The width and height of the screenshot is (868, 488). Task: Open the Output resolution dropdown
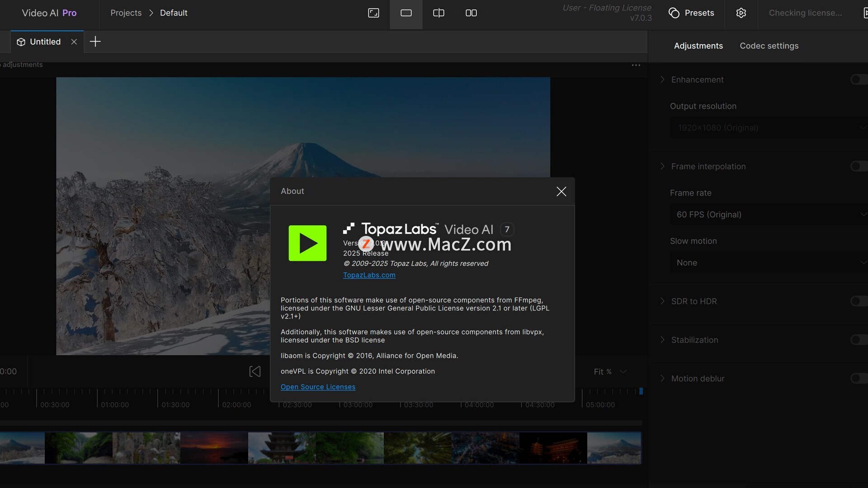click(x=769, y=128)
